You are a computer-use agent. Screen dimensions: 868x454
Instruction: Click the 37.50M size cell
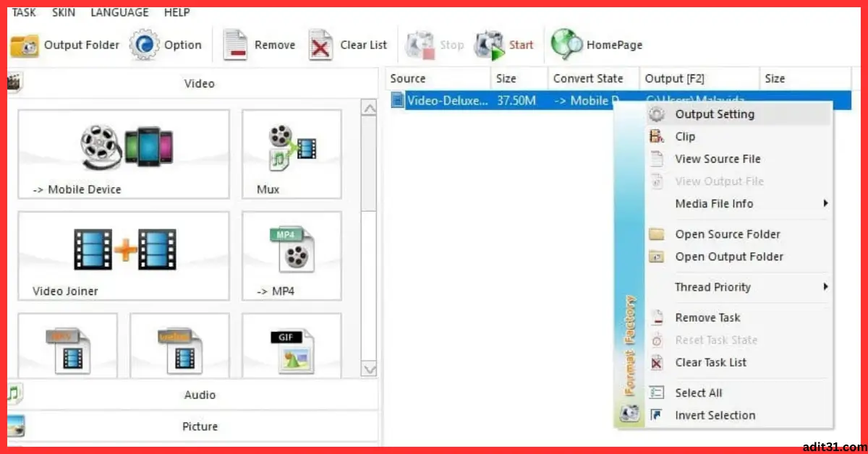tap(516, 100)
